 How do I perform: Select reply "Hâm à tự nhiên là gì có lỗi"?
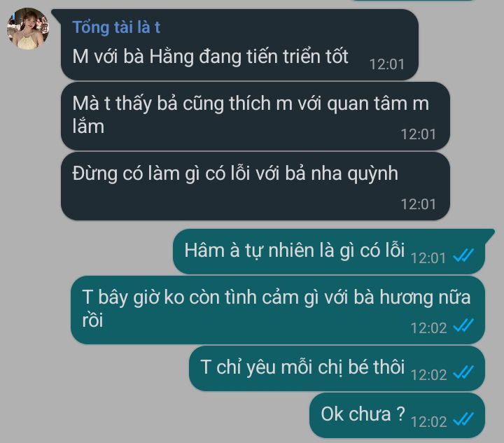[x=329, y=251]
